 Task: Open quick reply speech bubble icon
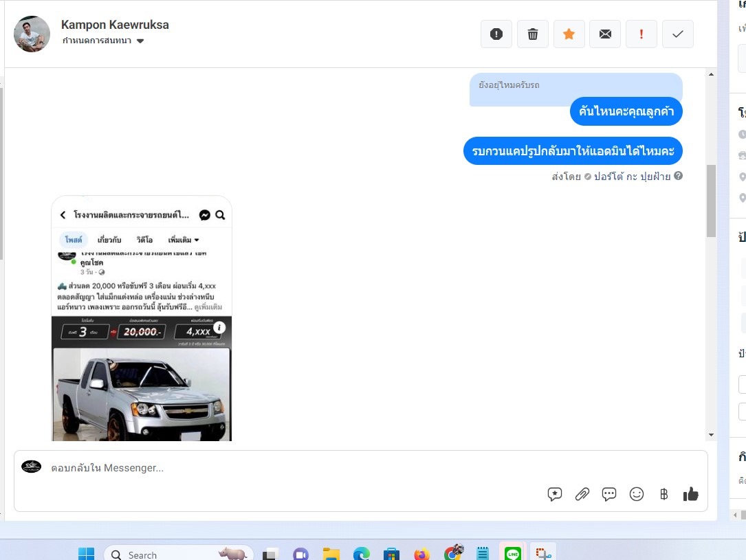609,495
